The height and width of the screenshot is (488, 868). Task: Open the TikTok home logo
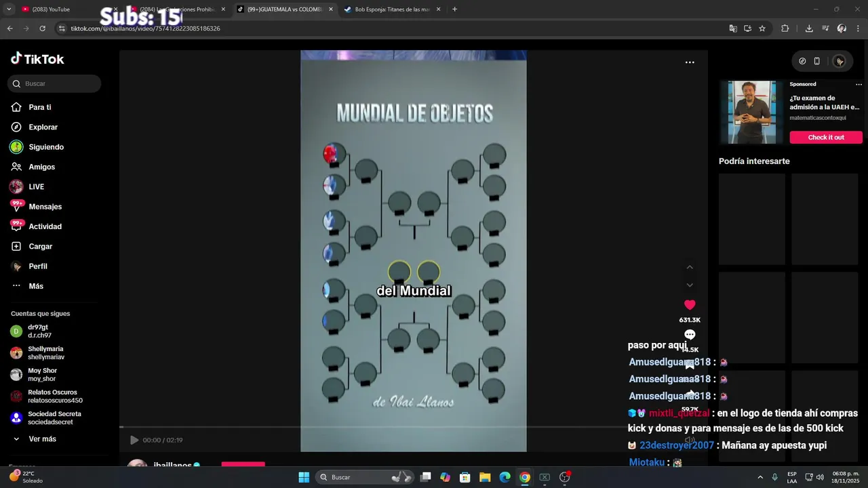pyautogui.click(x=37, y=59)
